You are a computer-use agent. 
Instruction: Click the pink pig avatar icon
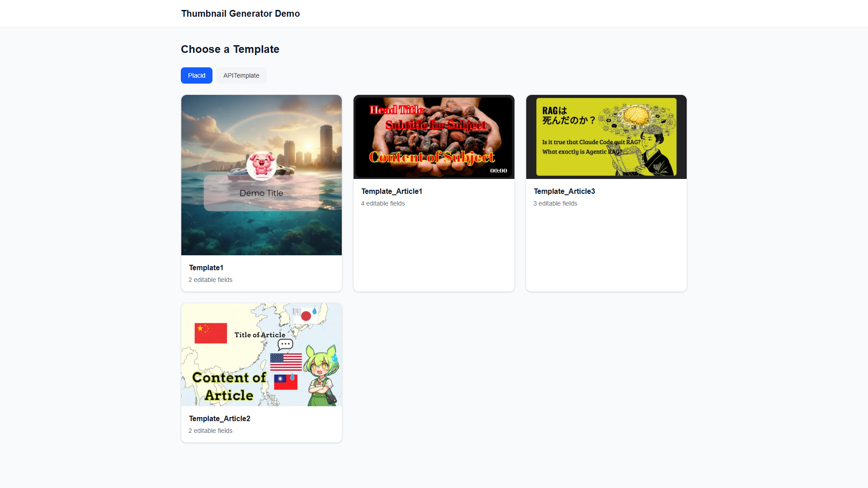pos(261,165)
